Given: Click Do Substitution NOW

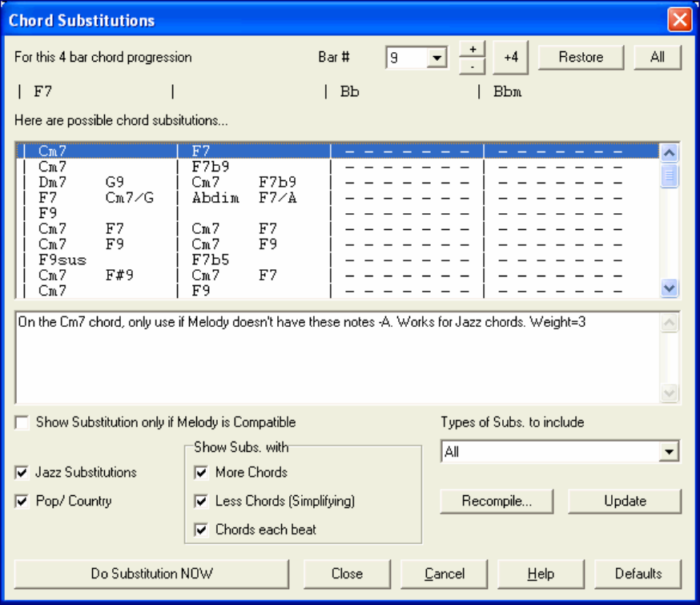Looking at the screenshot, I should point(151,574).
